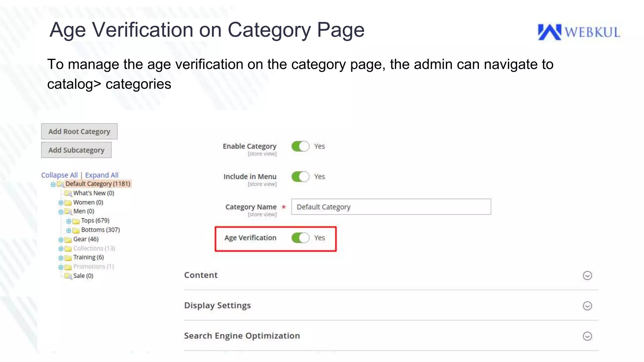Click the Sale folder icon
This screenshot has height=362, width=644.
[x=68, y=276]
